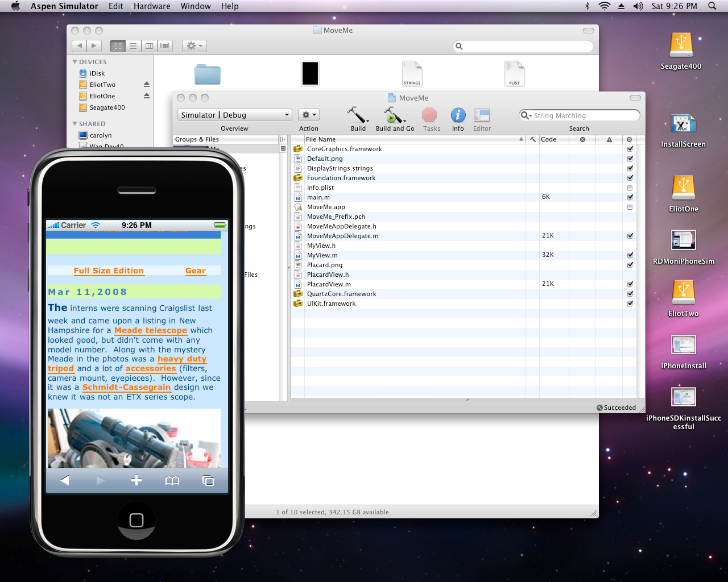Tap the Meade telescope link
Screen dimensions: 728x582
click(x=151, y=330)
